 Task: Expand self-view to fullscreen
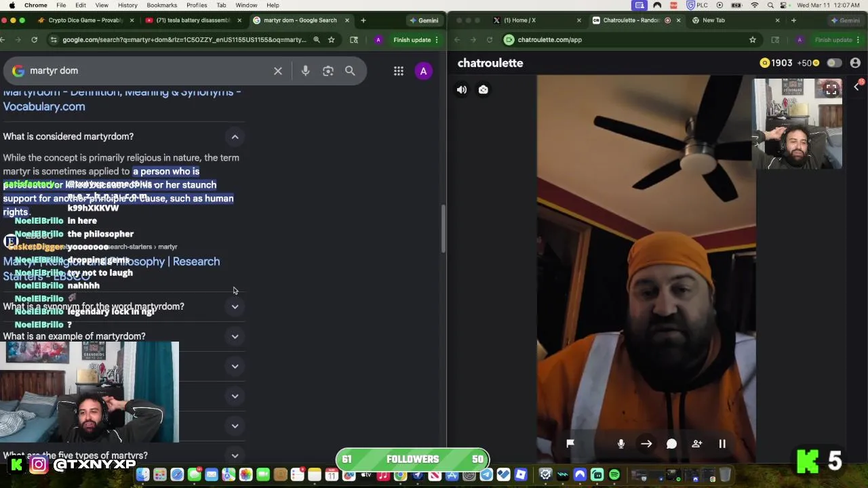[831, 89]
